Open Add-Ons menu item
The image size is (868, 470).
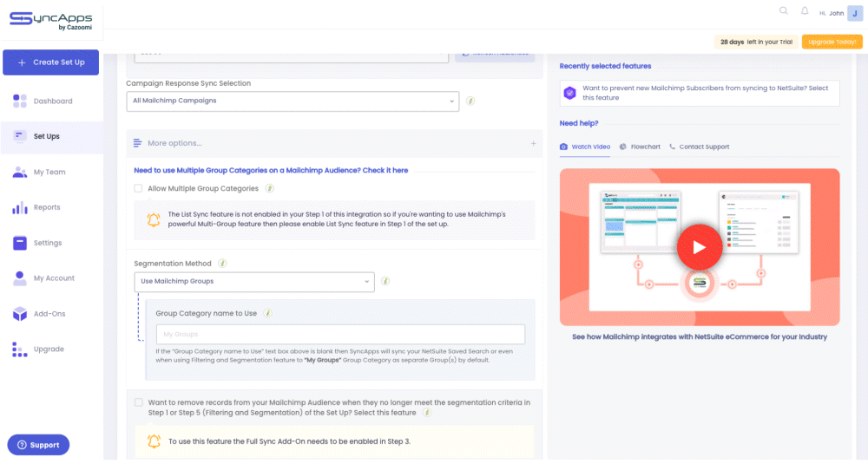point(49,314)
